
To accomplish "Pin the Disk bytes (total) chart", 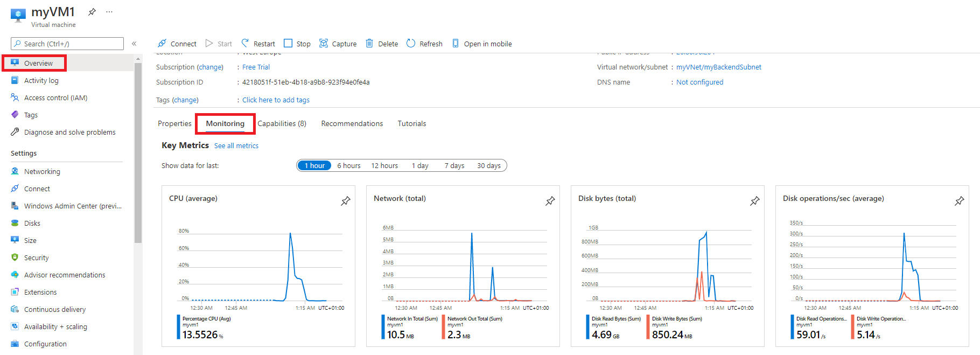I will pos(755,201).
